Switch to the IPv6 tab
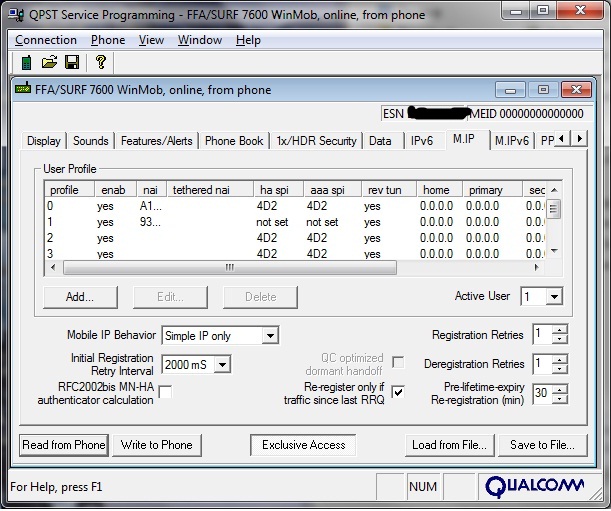 (422, 141)
